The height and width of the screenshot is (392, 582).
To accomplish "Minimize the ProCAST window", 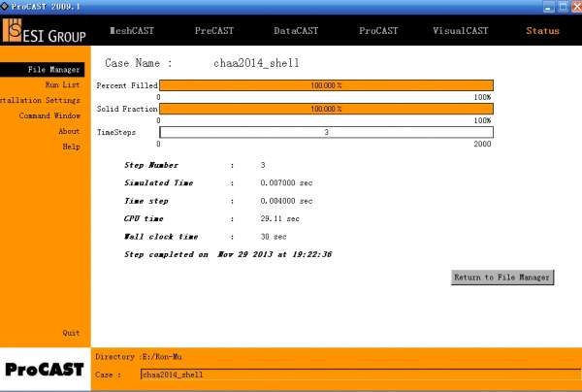I will click(548, 7).
